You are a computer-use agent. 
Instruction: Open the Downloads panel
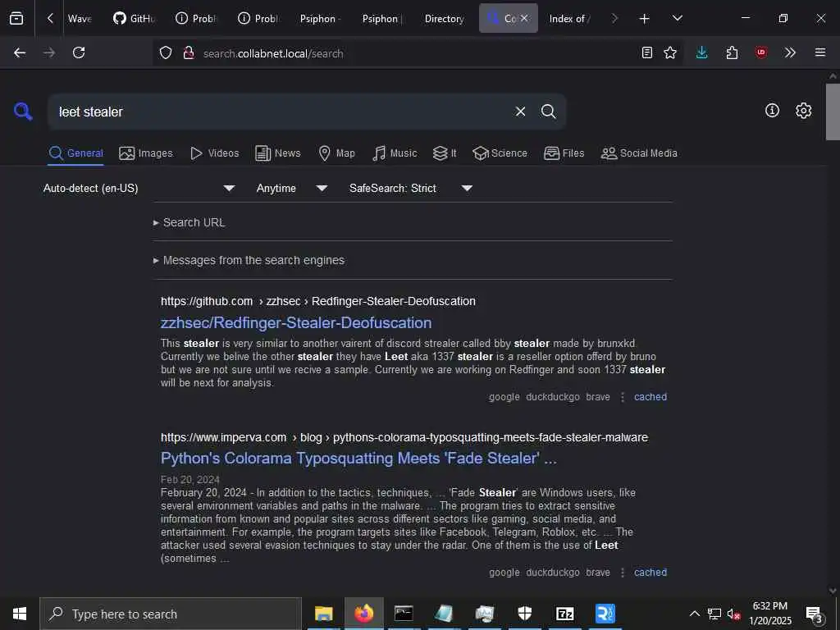click(x=702, y=52)
